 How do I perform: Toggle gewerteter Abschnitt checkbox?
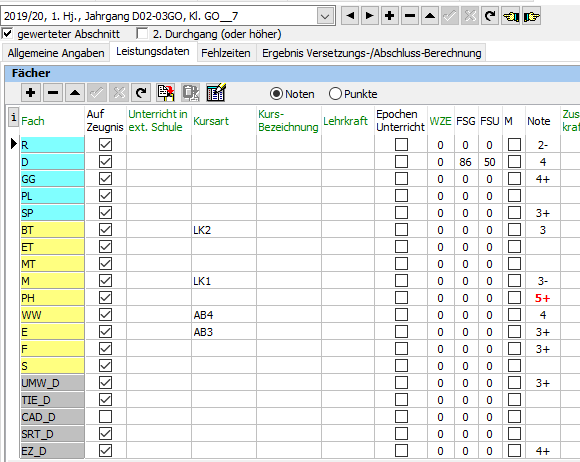(7, 34)
